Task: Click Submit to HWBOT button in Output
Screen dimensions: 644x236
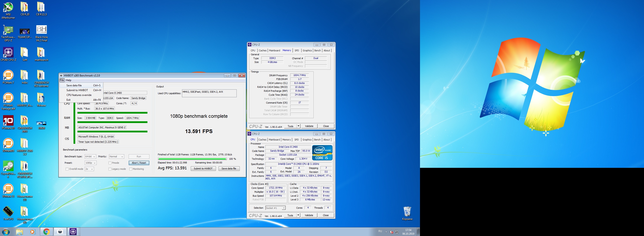Action: [x=203, y=168]
